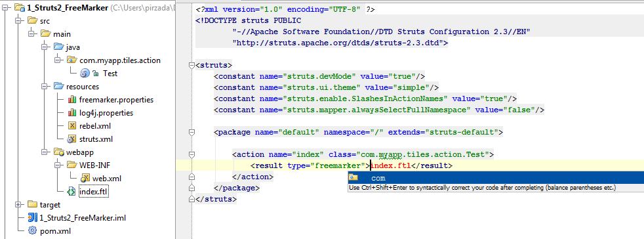Open pom.xml file
Image resolution: width=644 pixels, height=239 pixels.
(x=55, y=231)
